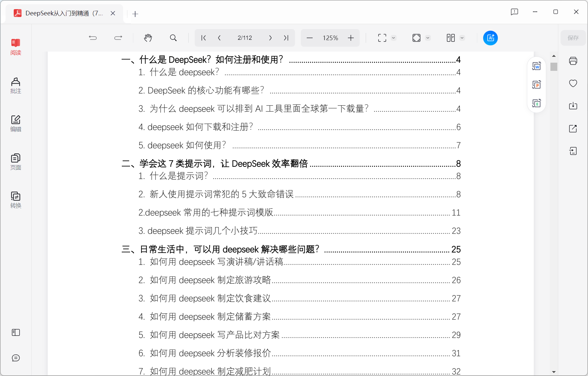588x376 pixels.
Task: Open TOC entry 三、日常生活中，可以用 deepseek 解决哪些问题
Action: 291,249
